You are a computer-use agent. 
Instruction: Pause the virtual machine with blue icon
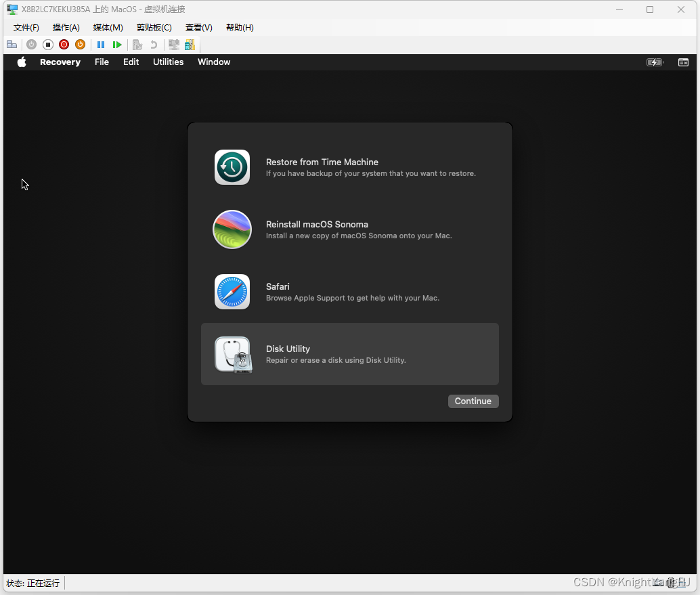pyautogui.click(x=101, y=45)
